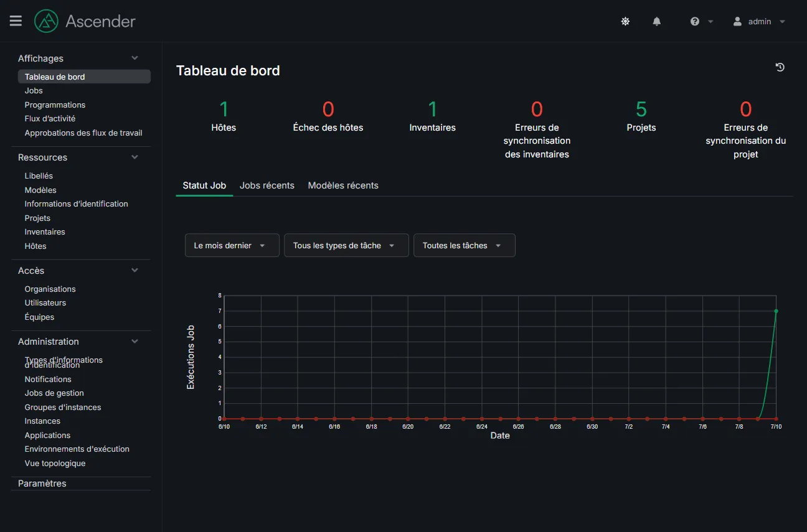Click the green 7/10 chart data point

(776, 311)
